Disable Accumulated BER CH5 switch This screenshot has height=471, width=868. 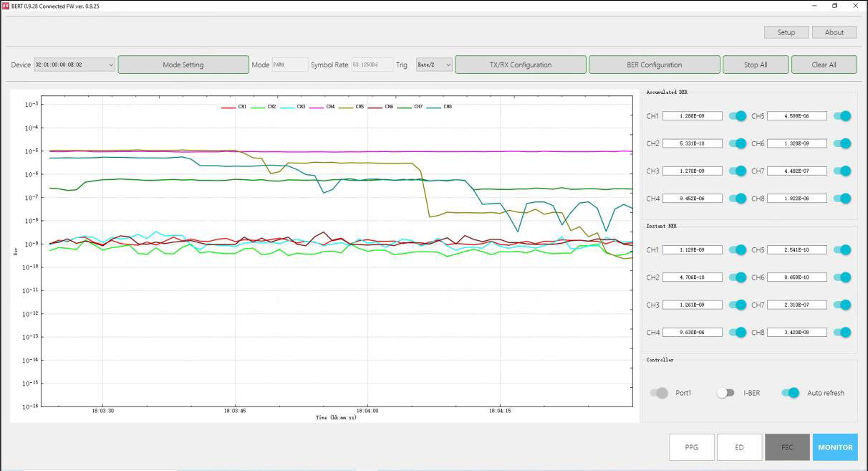[842, 116]
